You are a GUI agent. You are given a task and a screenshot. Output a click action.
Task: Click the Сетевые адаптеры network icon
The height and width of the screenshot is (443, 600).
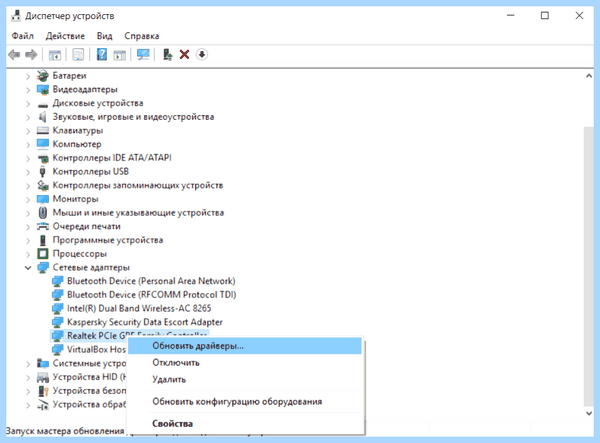tap(43, 267)
